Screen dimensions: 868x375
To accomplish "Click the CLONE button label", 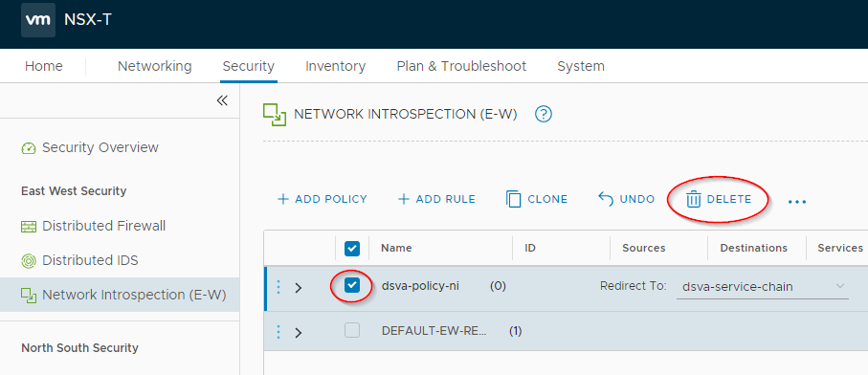I will click(x=547, y=199).
